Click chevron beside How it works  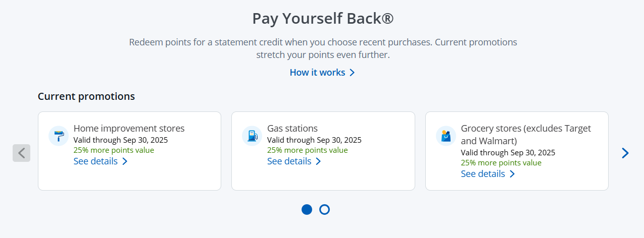click(353, 73)
